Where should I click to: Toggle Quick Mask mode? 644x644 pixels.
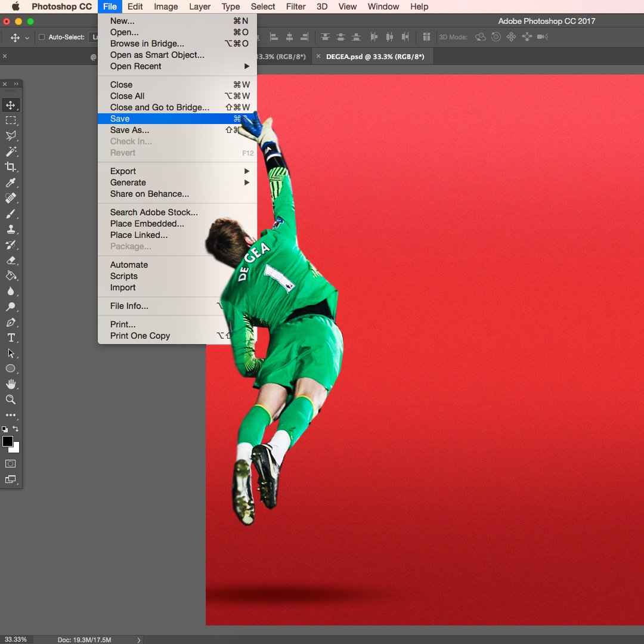click(x=10, y=463)
